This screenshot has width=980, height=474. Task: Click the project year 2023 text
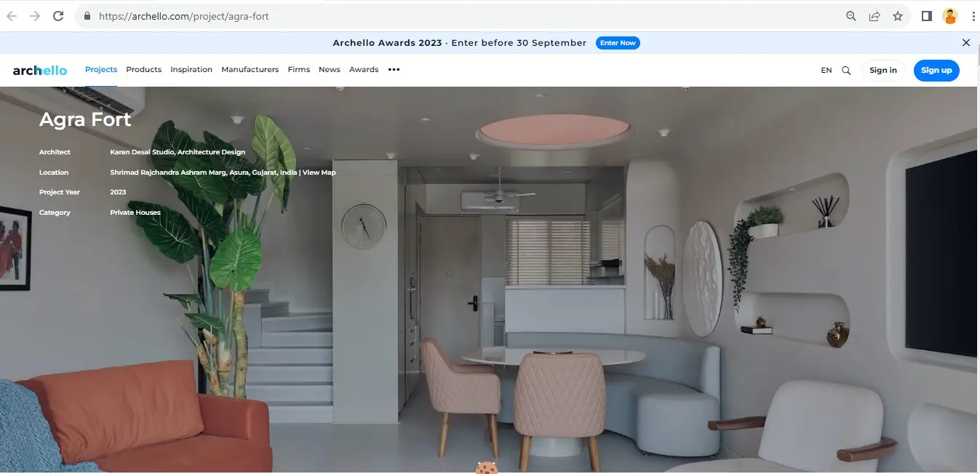118,192
